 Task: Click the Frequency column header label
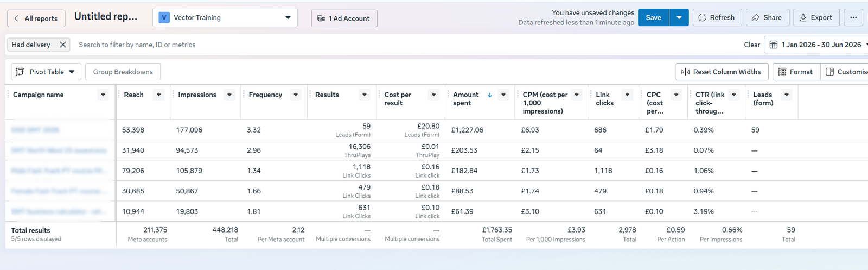click(265, 95)
